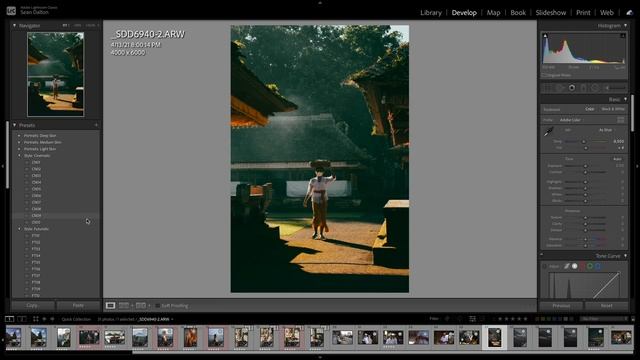
Task: Switch Tone Curve to parametric curve icon
Action: click(567, 266)
